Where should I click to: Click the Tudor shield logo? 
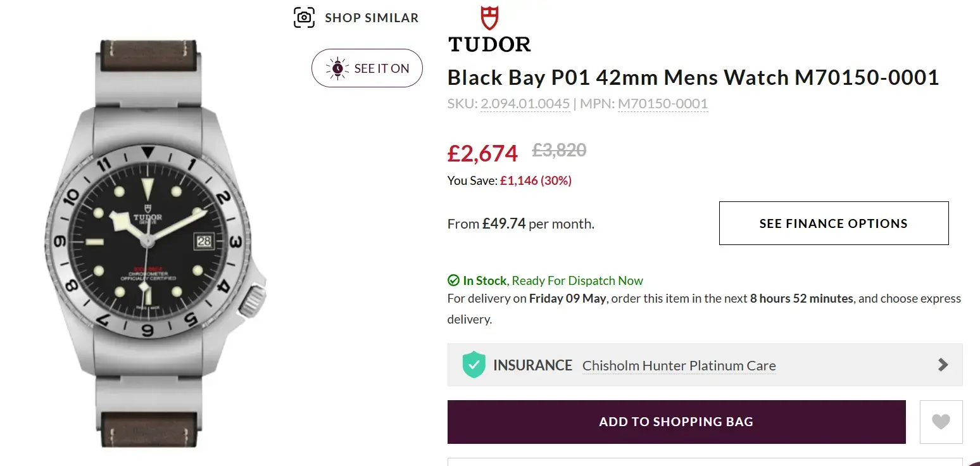point(489,18)
